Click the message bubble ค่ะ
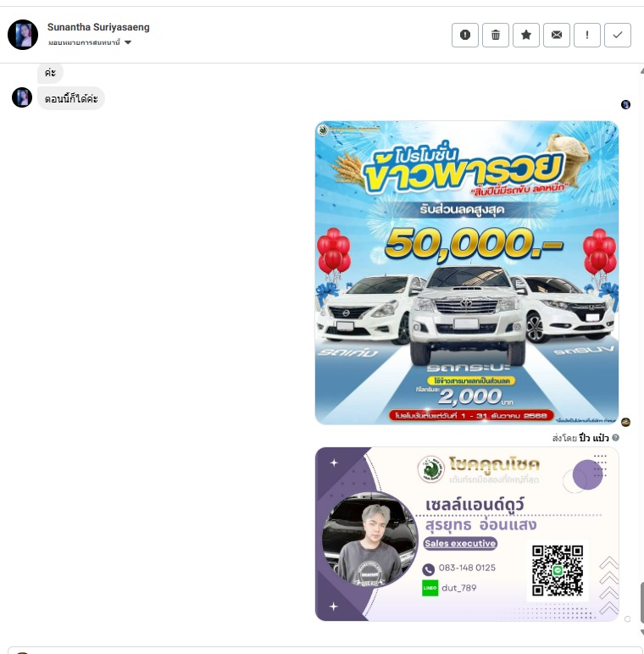The image size is (644, 654). (50, 73)
